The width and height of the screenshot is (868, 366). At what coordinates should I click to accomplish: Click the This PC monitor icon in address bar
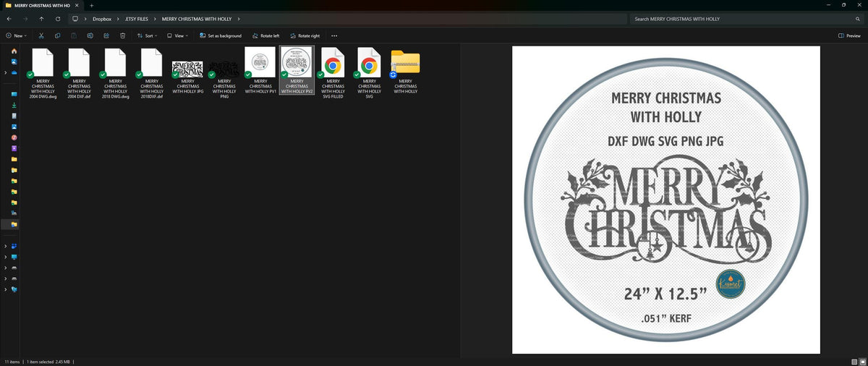[75, 19]
